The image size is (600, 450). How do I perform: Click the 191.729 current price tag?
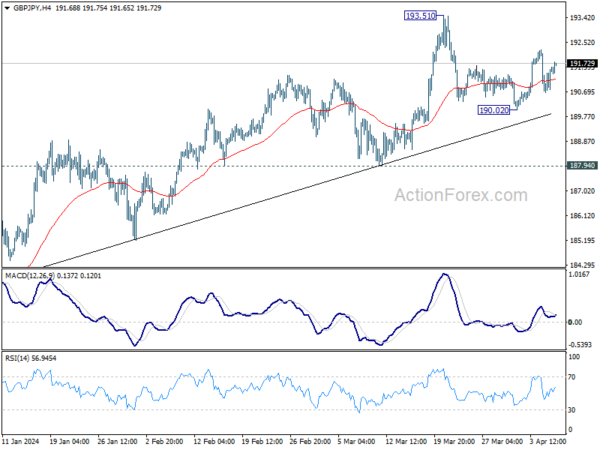click(x=582, y=64)
